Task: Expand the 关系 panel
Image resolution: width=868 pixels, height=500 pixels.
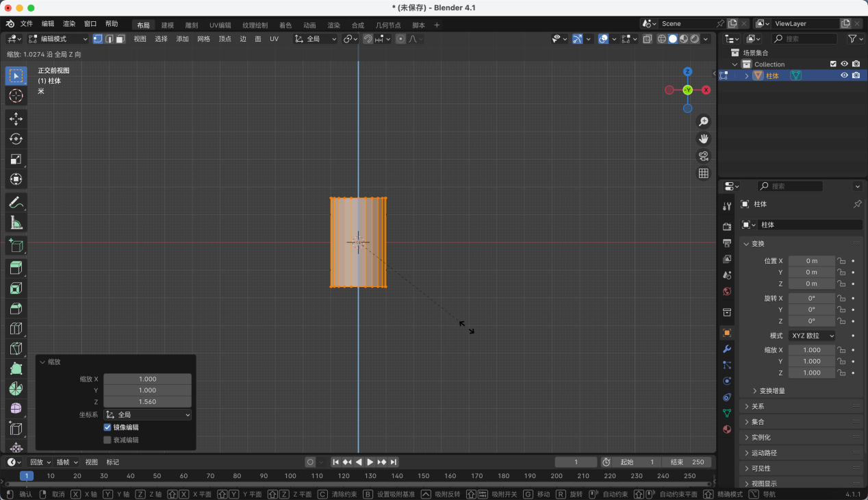Action: point(758,406)
